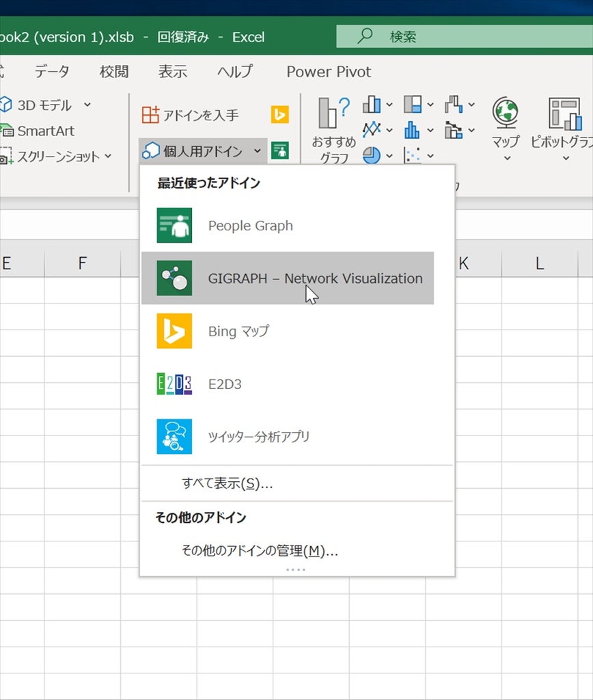
Task: Open the People Graph add-in from the menu
Action: tap(288, 226)
